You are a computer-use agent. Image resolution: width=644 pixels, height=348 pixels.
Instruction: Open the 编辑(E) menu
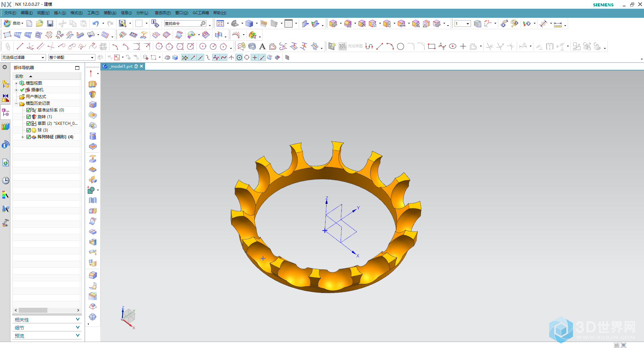point(27,13)
